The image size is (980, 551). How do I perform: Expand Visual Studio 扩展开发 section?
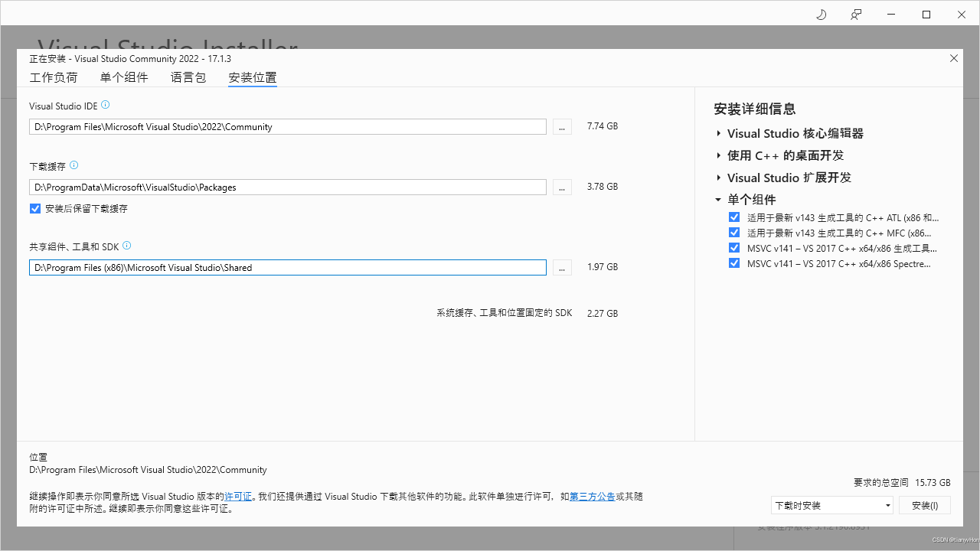[x=719, y=178]
